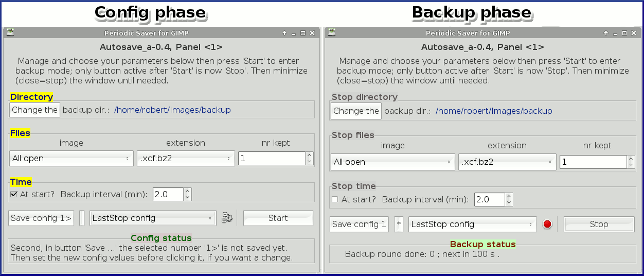Open 'All open' image dropdown in Backup phase
The height and width of the screenshot is (276, 644).
coord(392,162)
